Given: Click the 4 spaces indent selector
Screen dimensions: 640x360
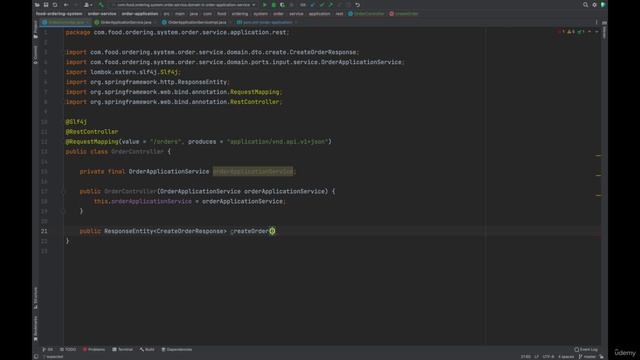Looking at the screenshot, I should click(x=566, y=357).
